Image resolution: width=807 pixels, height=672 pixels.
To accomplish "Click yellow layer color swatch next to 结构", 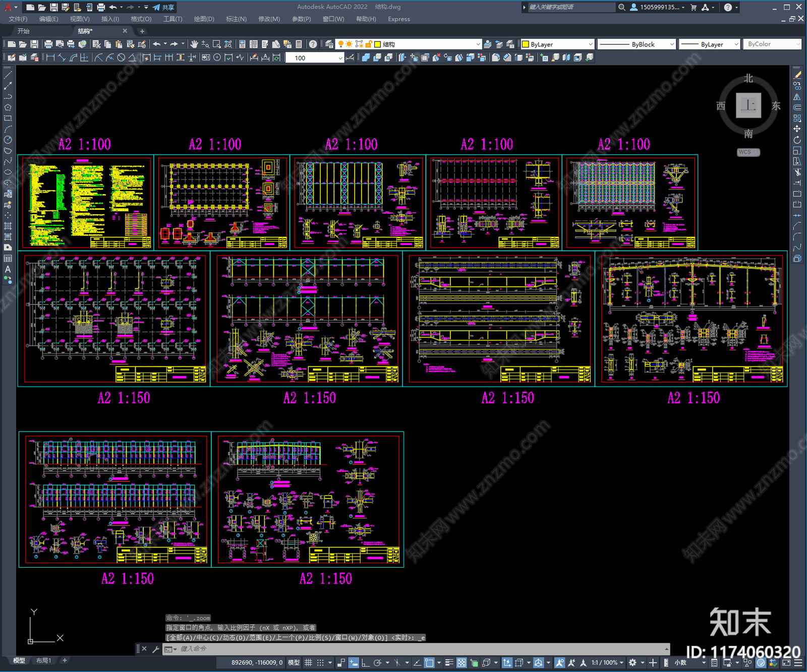I will pyautogui.click(x=377, y=44).
